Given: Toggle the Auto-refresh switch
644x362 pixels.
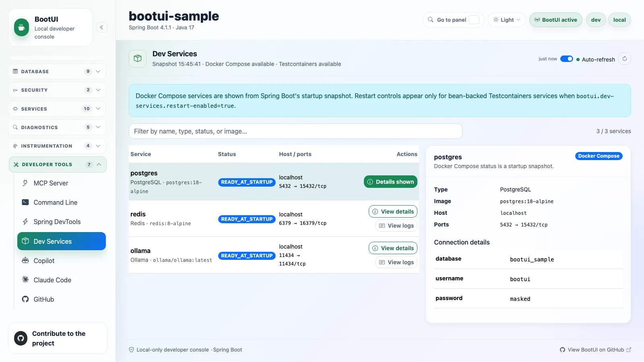Looking at the screenshot, I should (567, 59).
